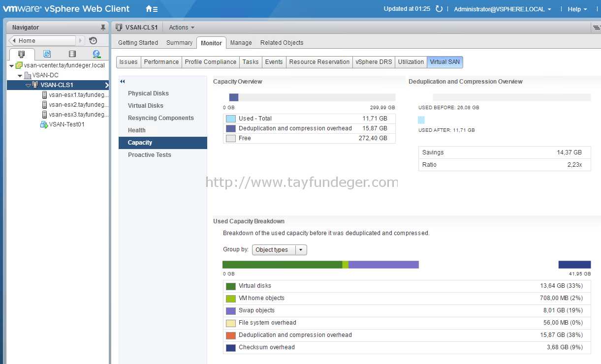Select the Virtual SAN sub-tab

445,62
